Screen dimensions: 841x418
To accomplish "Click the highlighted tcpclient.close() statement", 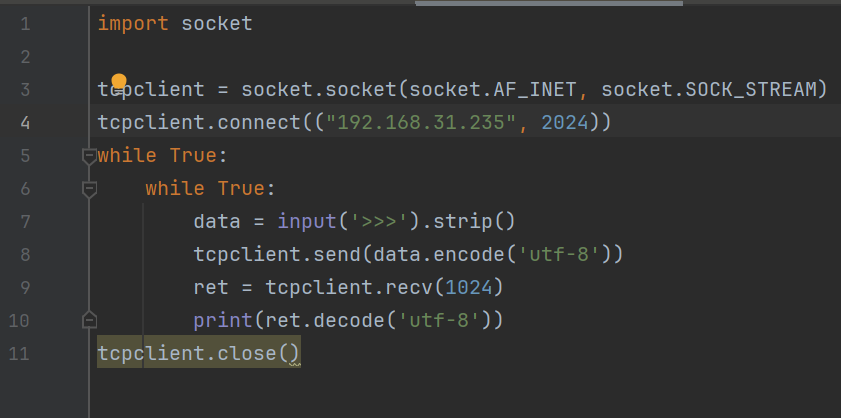I will (x=199, y=353).
